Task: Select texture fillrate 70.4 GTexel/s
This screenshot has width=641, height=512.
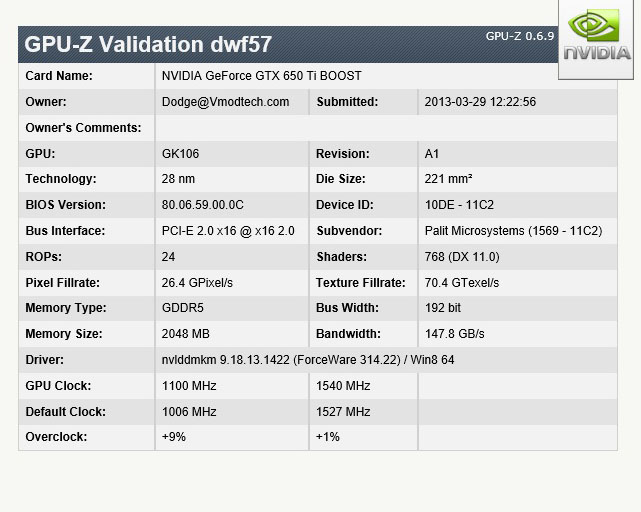Action: [x=462, y=283]
